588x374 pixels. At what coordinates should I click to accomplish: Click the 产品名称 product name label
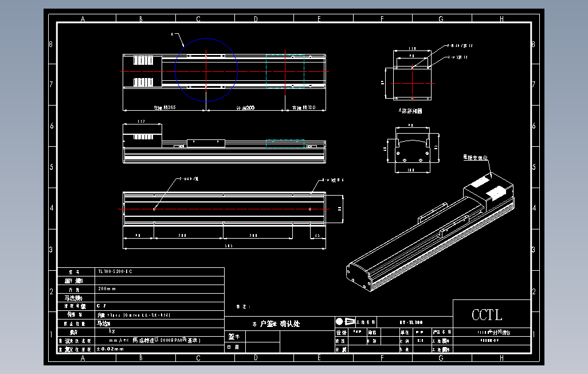point(442,332)
